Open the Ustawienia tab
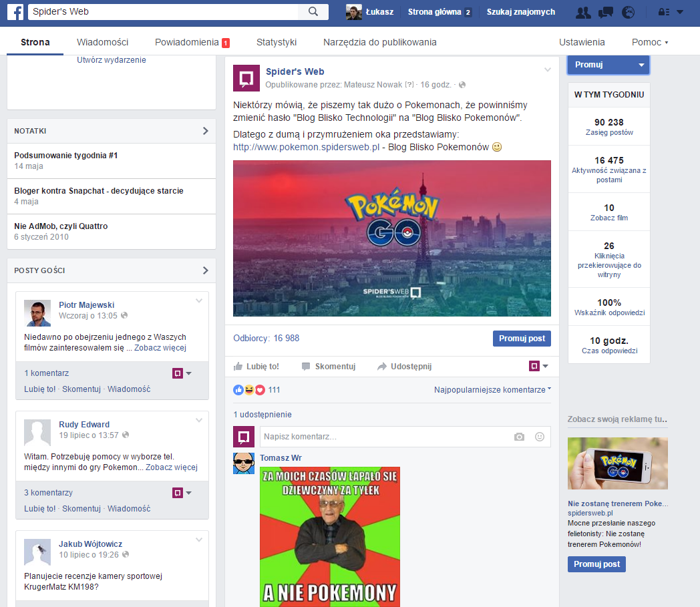Image resolution: width=700 pixels, height=607 pixels. [582, 42]
